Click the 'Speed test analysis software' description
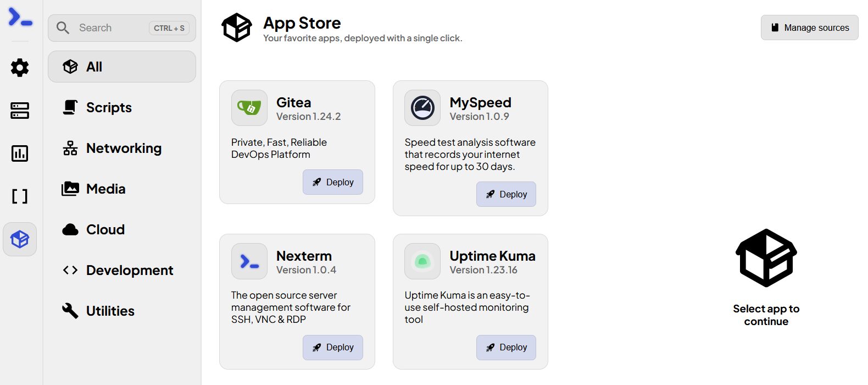 (470, 155)
